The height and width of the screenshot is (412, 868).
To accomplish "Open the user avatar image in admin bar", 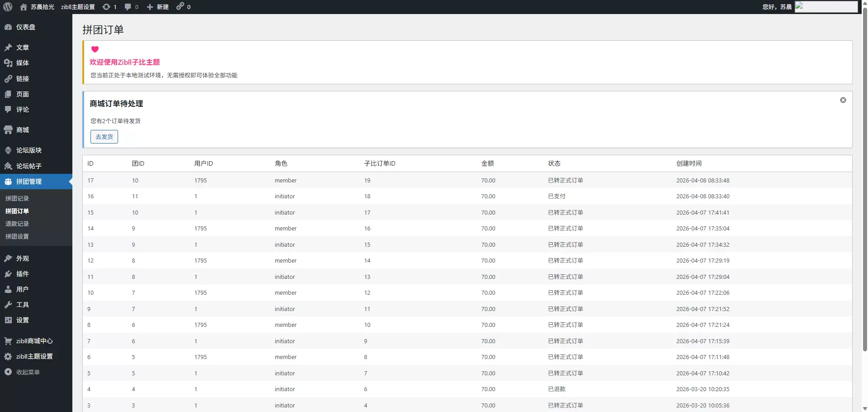I will [826, 6].
